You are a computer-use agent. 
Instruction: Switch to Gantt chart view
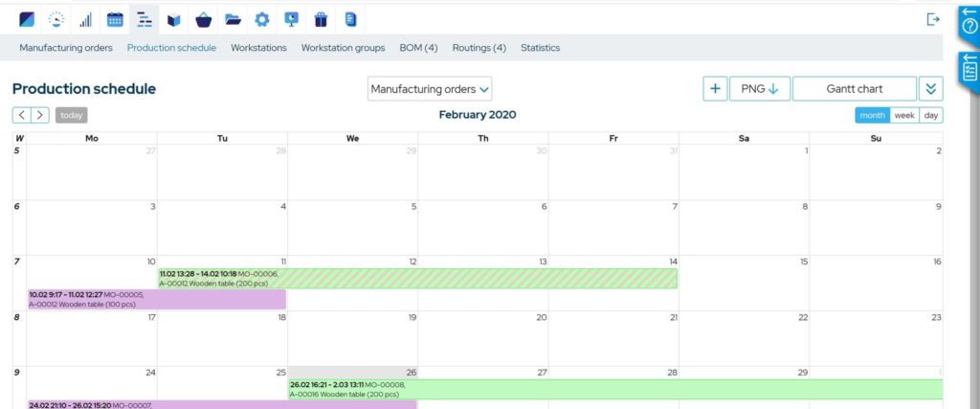pos(855,89)
